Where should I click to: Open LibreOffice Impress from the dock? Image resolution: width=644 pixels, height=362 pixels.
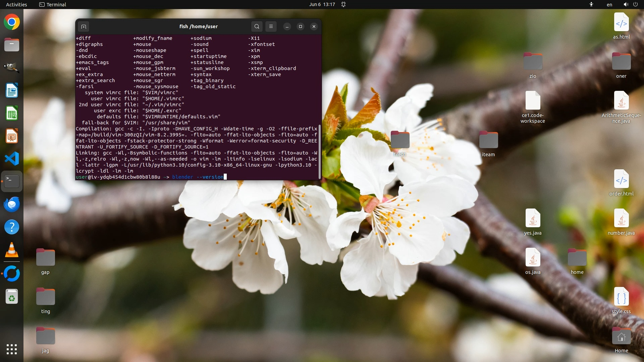12,136
